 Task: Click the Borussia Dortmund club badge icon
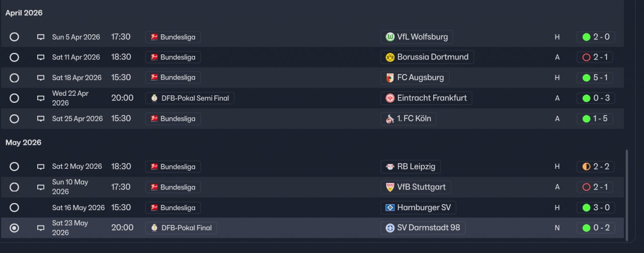pos(390,57)
